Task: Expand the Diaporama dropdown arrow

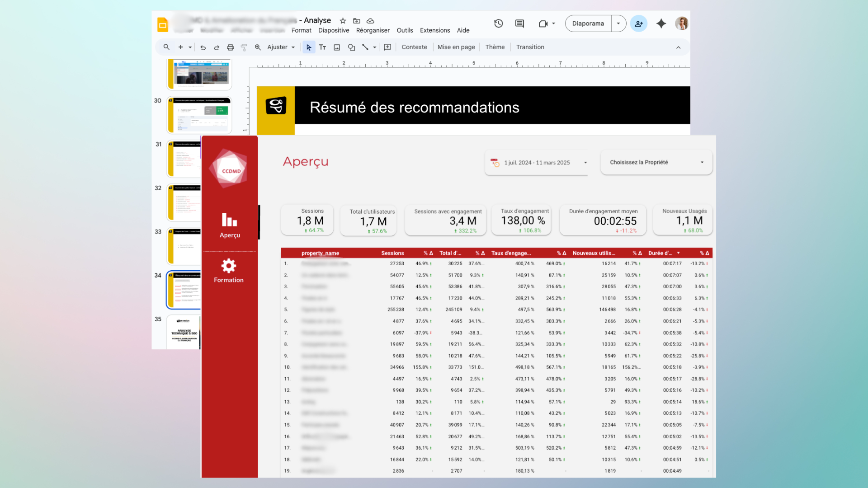Action: tap(618, 23)
